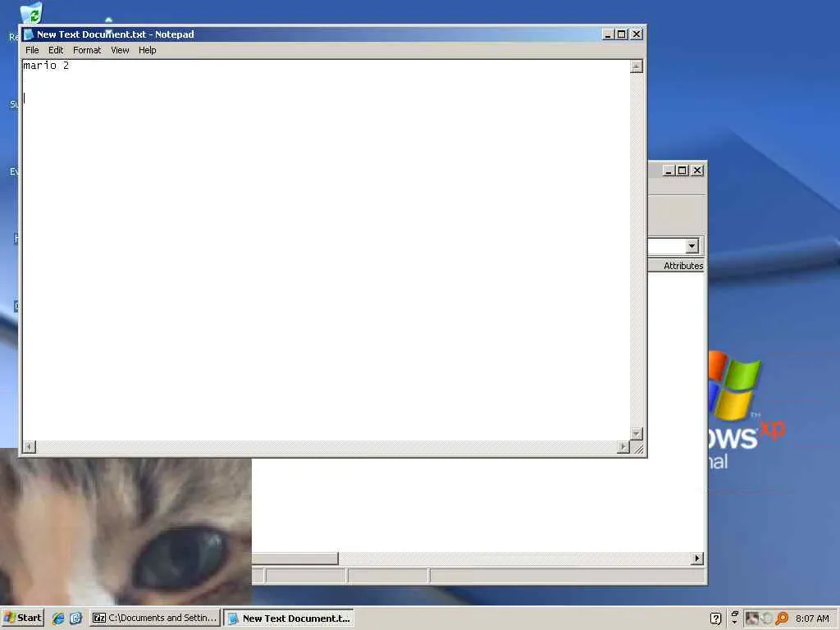Click the Notepad horizontal scrollbar right arrow

pyautogui.click(x=623, y=447)
